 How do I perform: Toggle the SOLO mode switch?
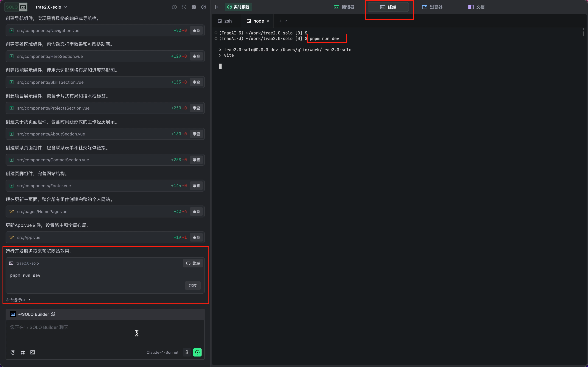click(16, 7)
